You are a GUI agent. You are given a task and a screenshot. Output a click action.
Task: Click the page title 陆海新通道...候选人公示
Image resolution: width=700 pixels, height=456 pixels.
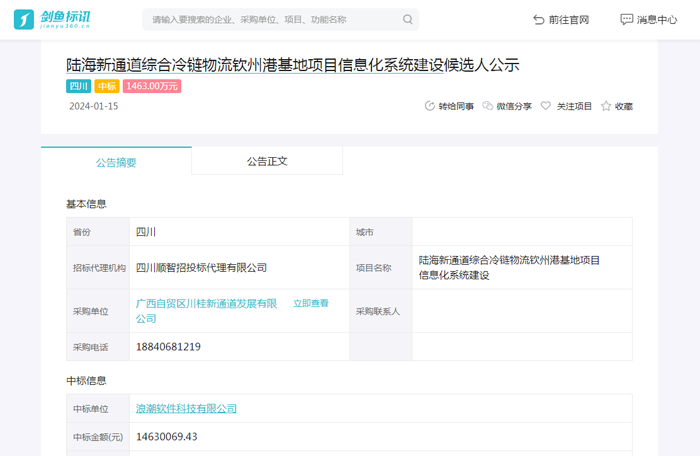(292, 65)
